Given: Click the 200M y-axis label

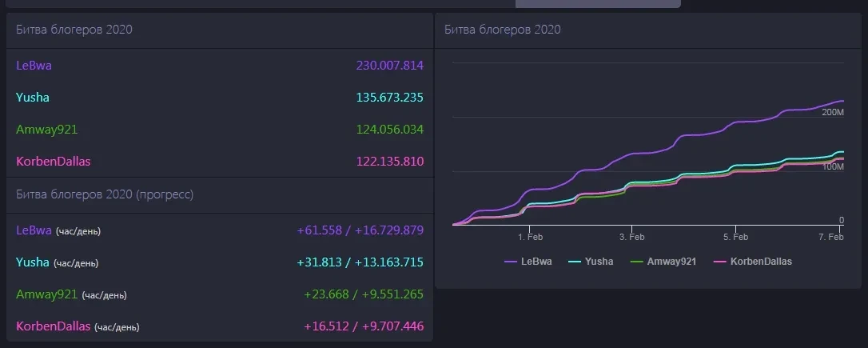Looking at the screenshot, I should [x=832, y=113].
